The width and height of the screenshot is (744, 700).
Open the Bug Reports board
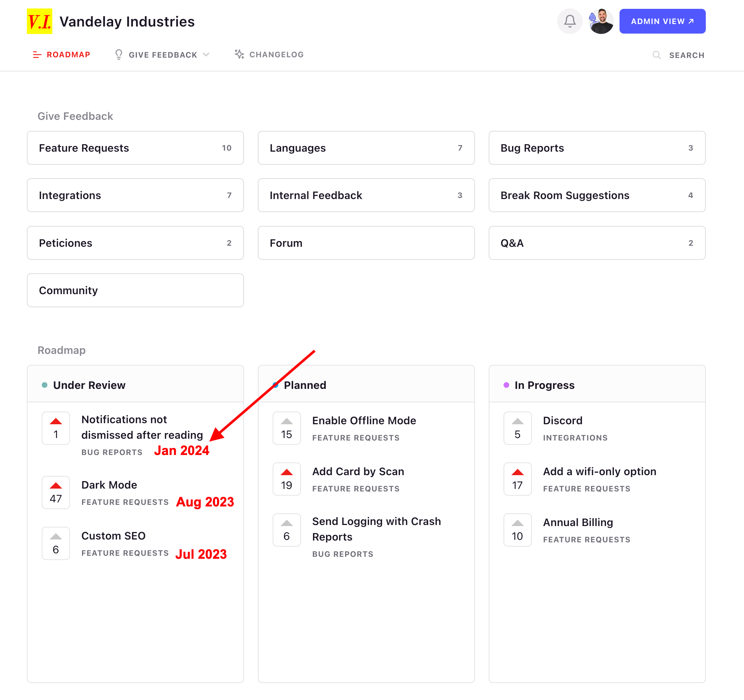tap(597, 148)
